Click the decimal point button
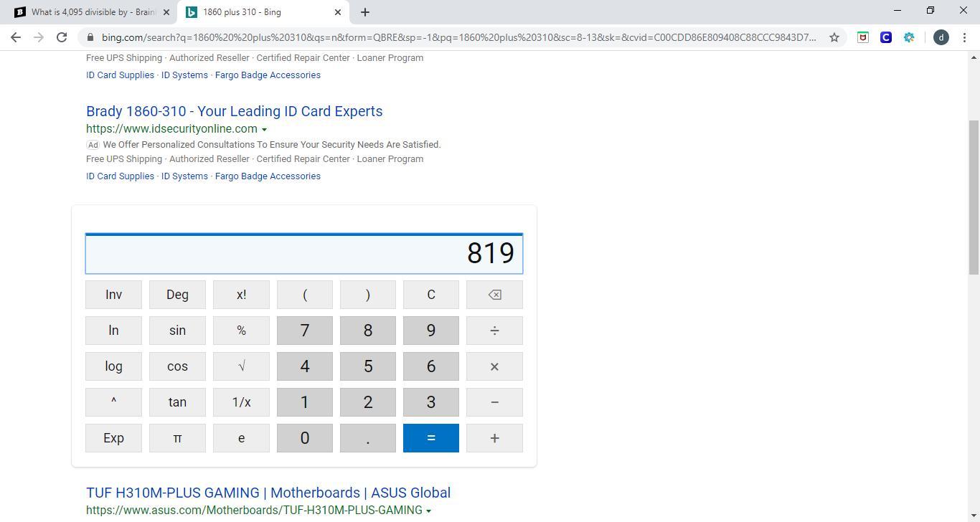Image resolution: width=980 pixels, height=522 pixels. click(368, 438)
